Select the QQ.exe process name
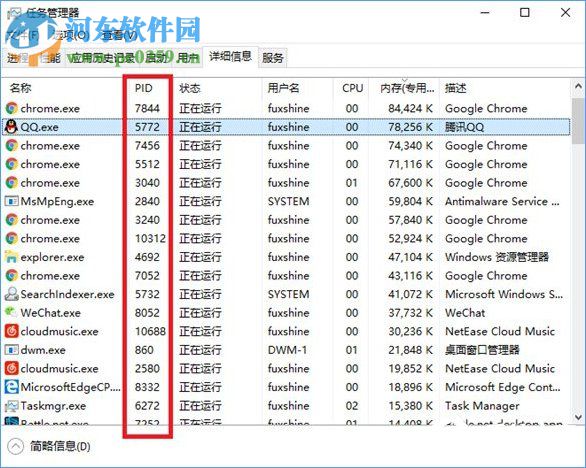 (x=39, y=127)
